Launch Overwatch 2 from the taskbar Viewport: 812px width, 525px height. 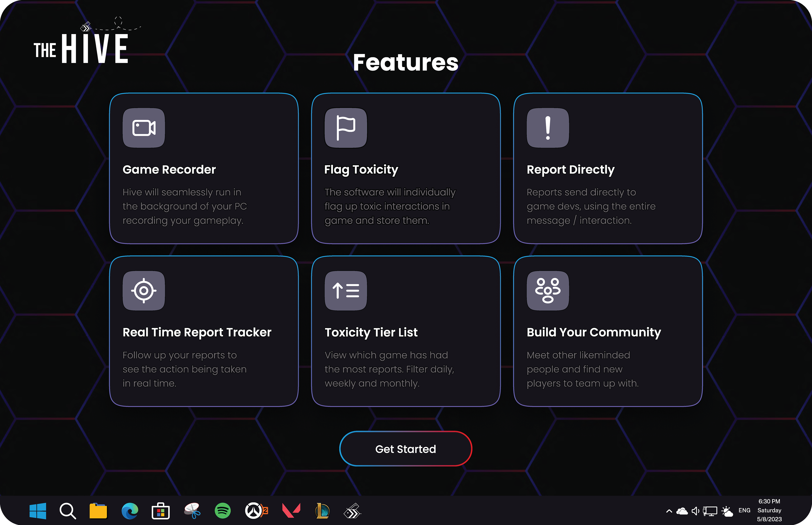coord(256,511)
